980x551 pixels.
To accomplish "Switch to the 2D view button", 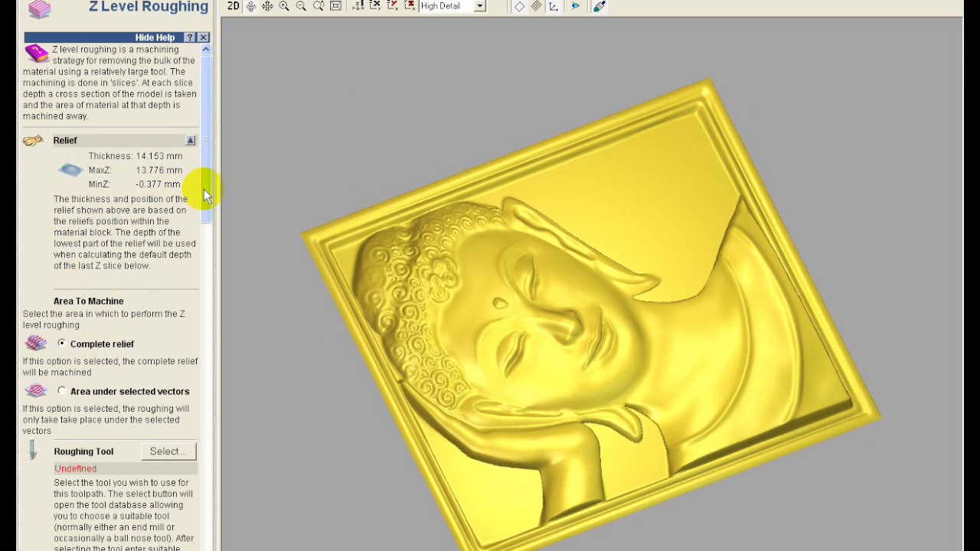I will coord(234,6).
